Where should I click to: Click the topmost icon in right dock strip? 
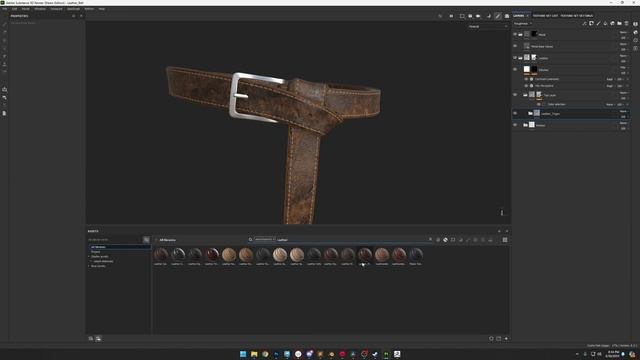636,24
